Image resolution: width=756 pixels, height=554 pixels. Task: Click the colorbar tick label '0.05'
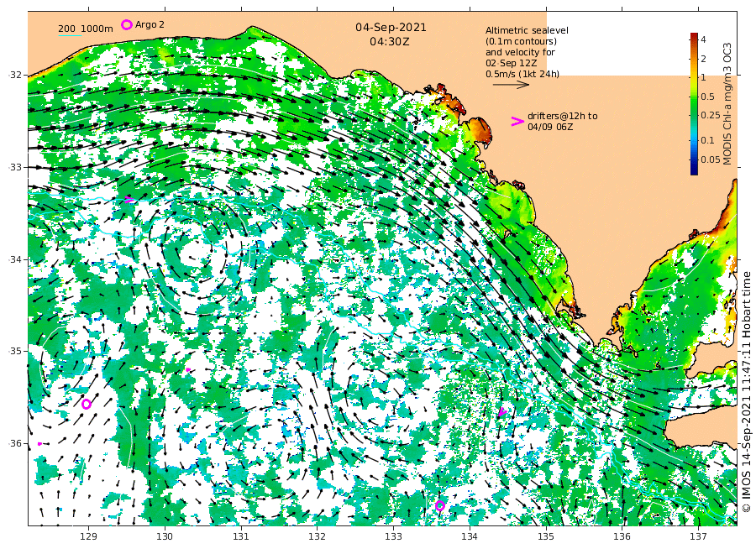(x=710, y=159)
